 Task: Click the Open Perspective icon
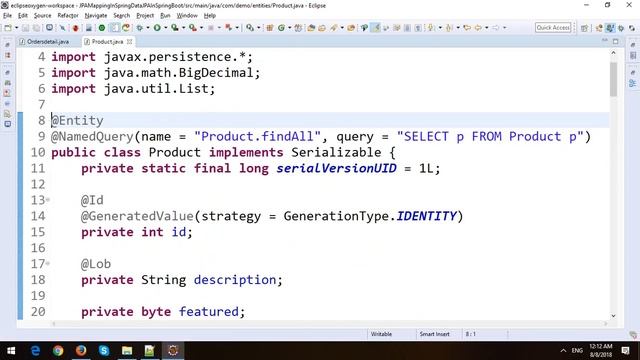click(584, 28)
